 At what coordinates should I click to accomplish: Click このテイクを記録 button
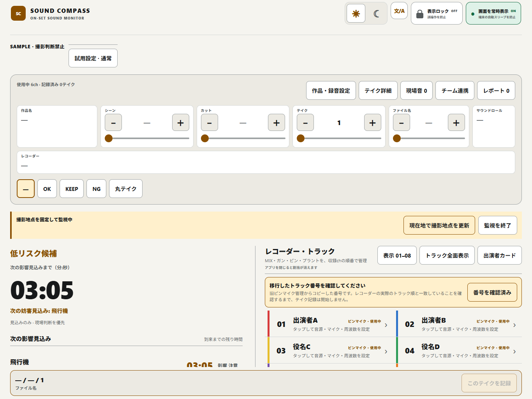(x=489, y=383)
